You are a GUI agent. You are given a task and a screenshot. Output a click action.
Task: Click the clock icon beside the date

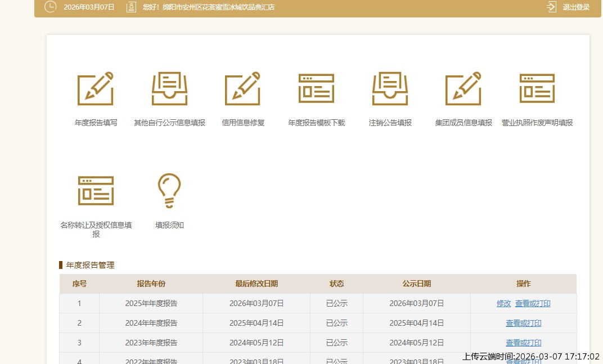click(x=51, y=7)
